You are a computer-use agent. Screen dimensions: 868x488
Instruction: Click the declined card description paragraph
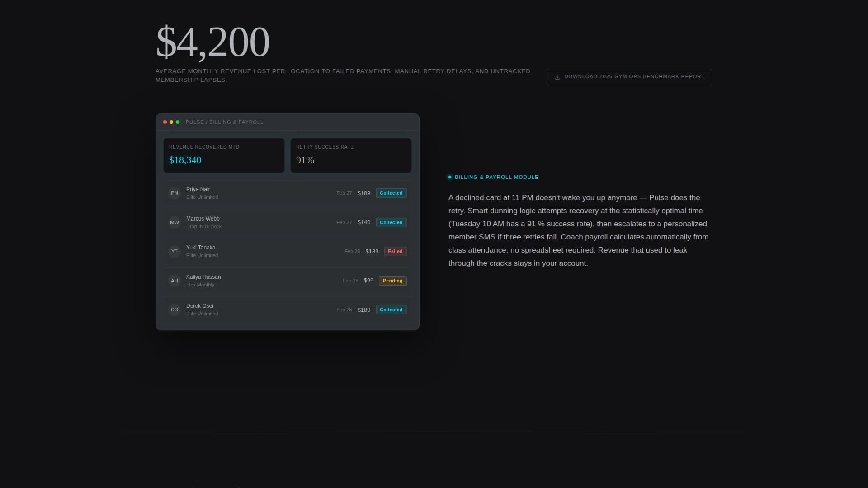(579, 230)
